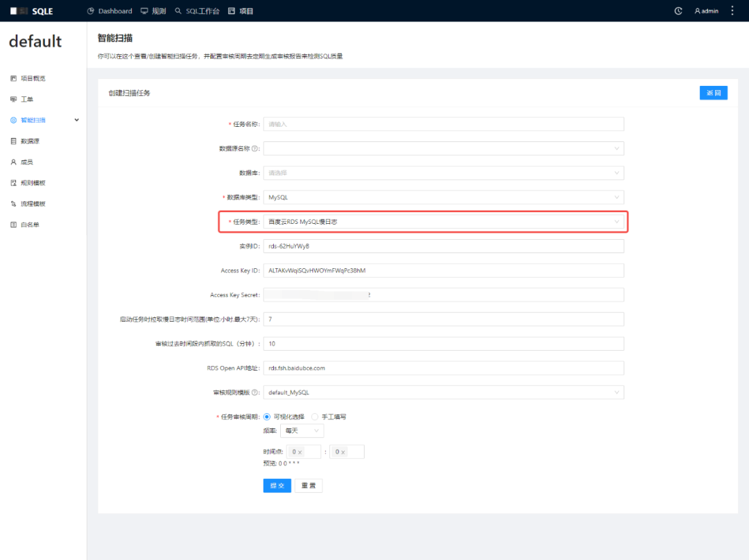Remove the minute value 0 tag
This screenshot has height=560, width=749.
(x=343, y=452)
